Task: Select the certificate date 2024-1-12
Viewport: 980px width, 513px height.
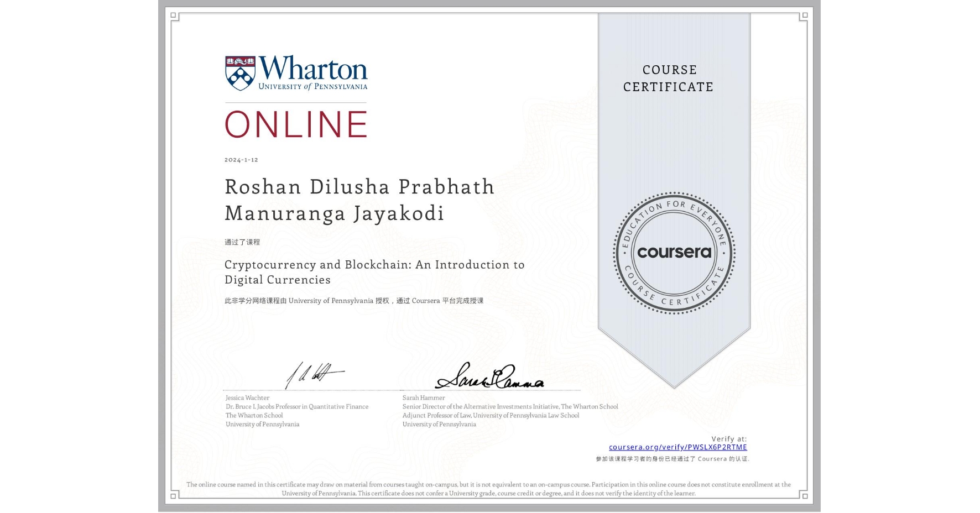Action: pos(242,160)
